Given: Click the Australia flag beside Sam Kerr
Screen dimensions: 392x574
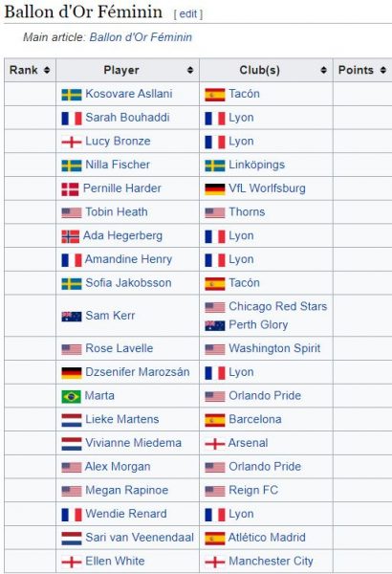Looking at the screenshot, I should click(72, 317).
